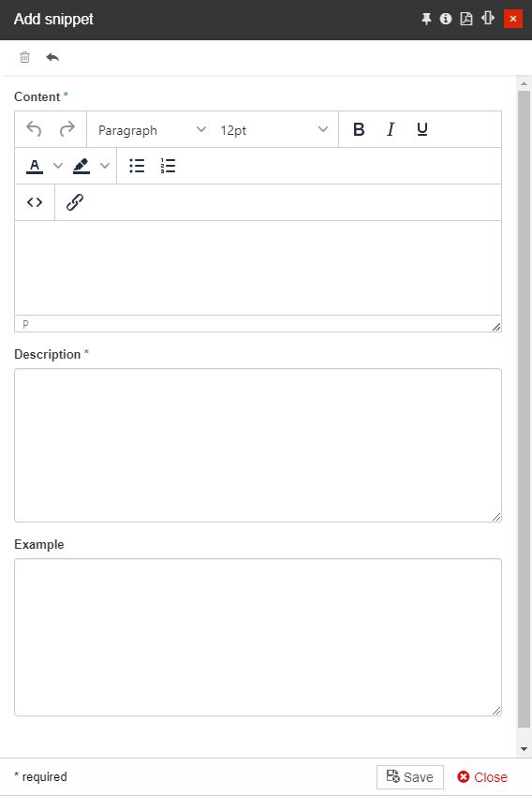The image size is (532, 796).
Task: Expand the text color picker arrow
Action: pyautogui.click(x=58, y=166)
